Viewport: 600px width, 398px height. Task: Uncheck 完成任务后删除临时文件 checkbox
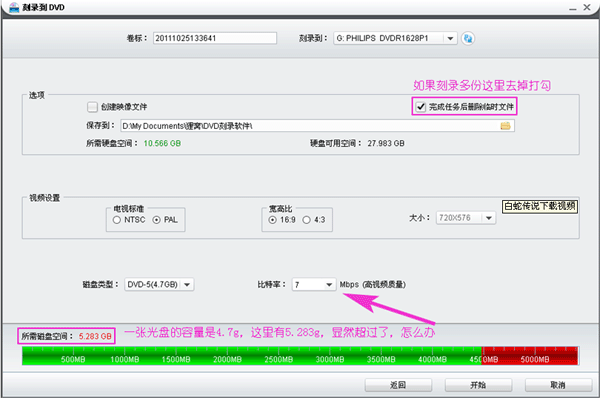pos(421,107)
